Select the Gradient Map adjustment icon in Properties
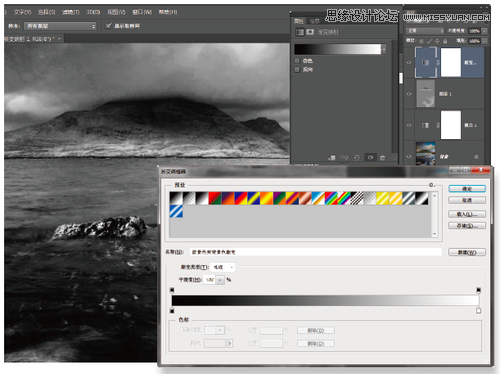The height and width of the screenshot is (374, 500). pyautogui.click(x=300, y=32)
